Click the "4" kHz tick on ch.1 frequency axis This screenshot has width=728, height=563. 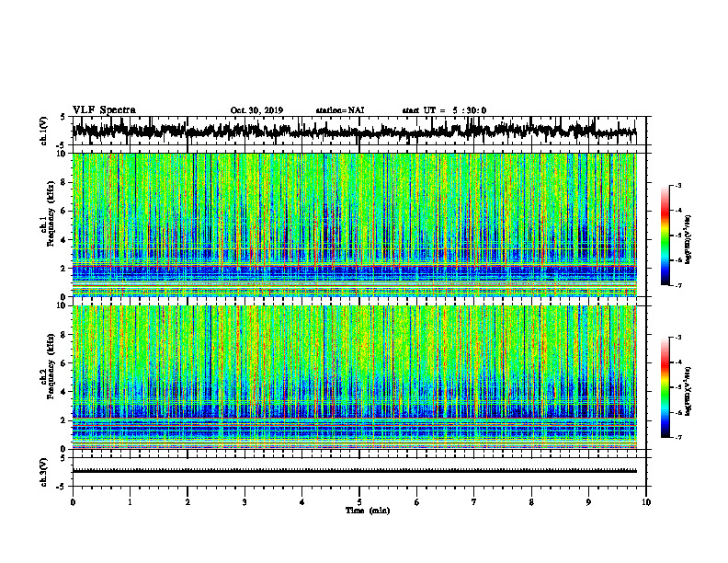[x=63, y=240]
